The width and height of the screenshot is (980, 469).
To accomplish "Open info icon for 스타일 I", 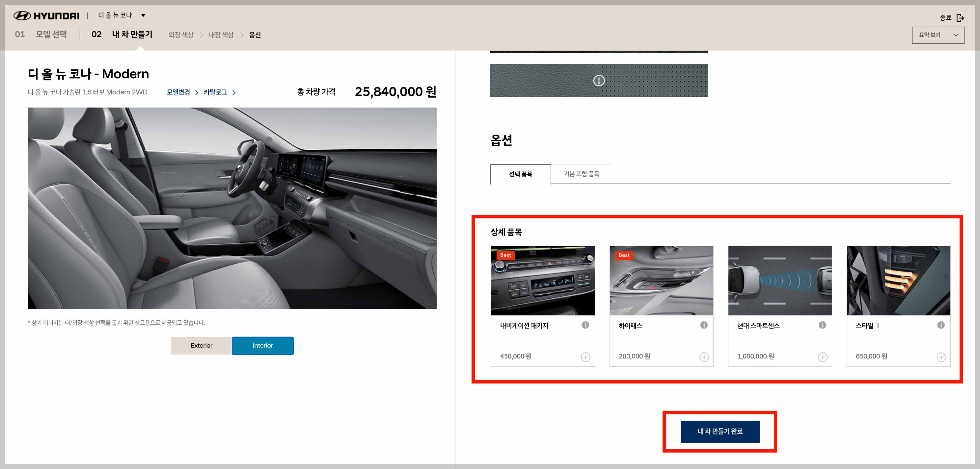I will click(x=941, y=325).
